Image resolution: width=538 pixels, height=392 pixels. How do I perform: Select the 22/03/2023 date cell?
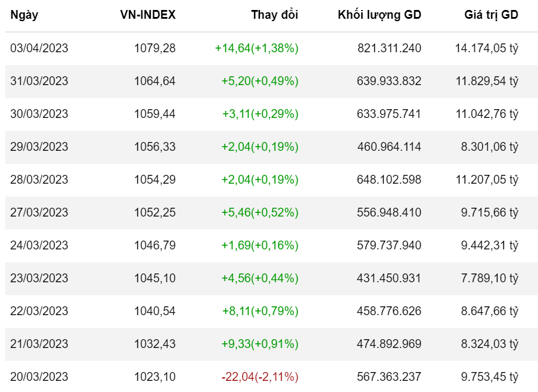click(x=39, y=311)
